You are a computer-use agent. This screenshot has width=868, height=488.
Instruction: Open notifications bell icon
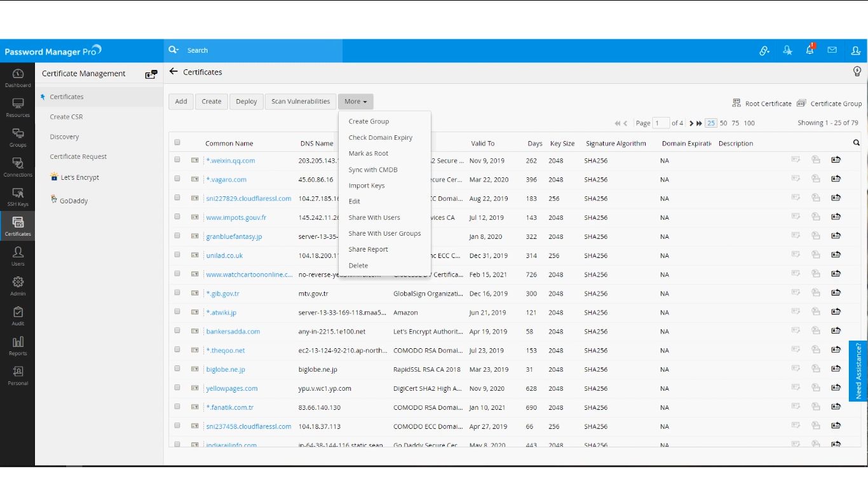tap(810, 50)
